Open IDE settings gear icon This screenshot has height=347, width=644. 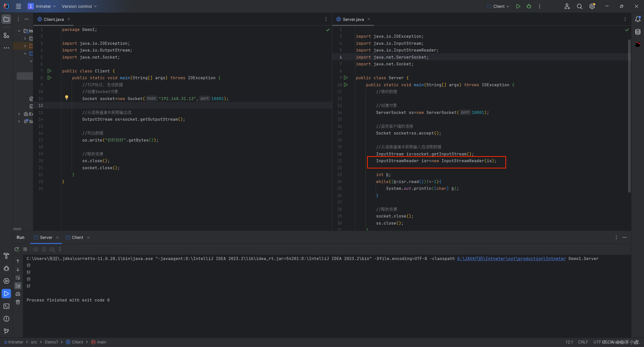tap(592, 6)
